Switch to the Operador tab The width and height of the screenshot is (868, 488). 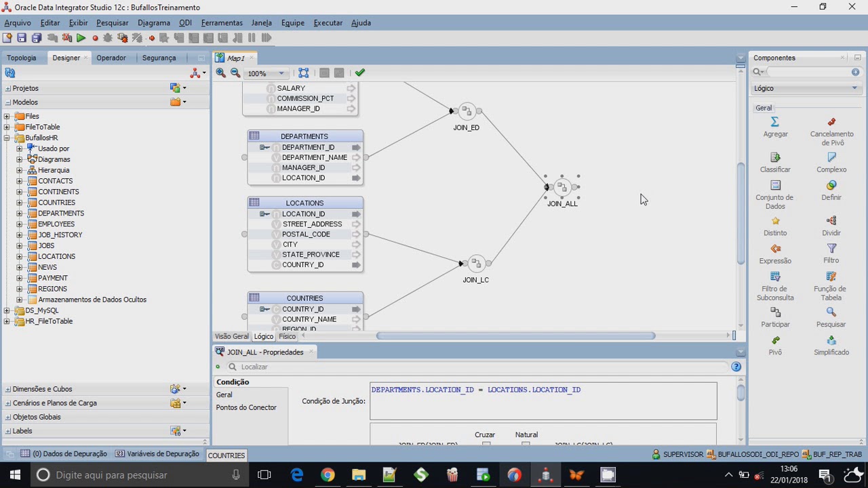tap(111, 58)
